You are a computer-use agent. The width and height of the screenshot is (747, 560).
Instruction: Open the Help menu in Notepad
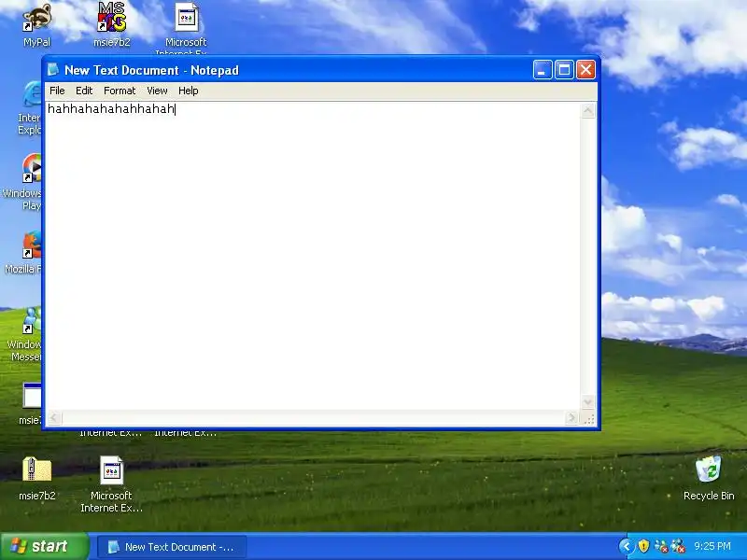click(x=189, y=91)
